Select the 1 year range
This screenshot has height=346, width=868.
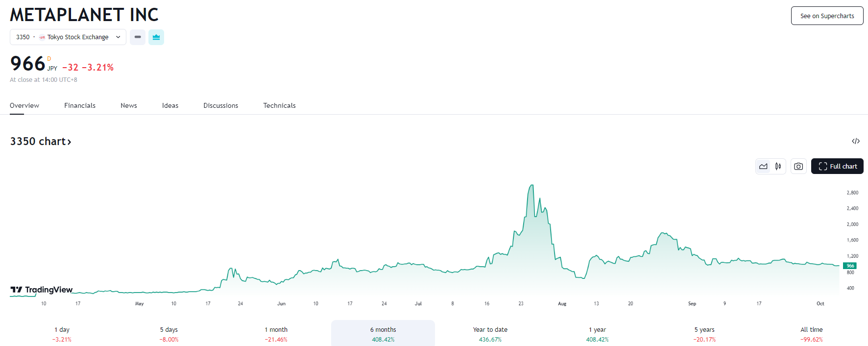click(x=598, y=334)
